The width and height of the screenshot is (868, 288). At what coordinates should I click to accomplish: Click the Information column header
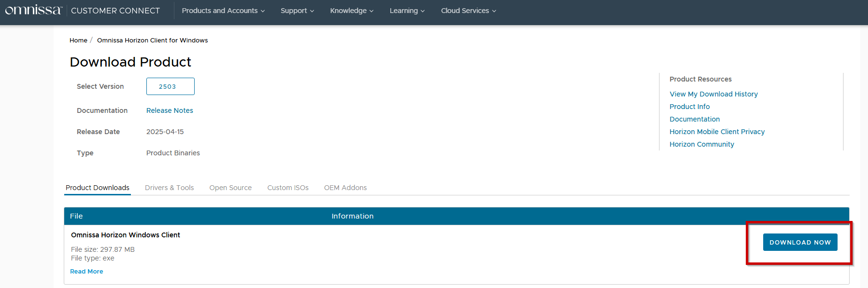coord(353,216)
